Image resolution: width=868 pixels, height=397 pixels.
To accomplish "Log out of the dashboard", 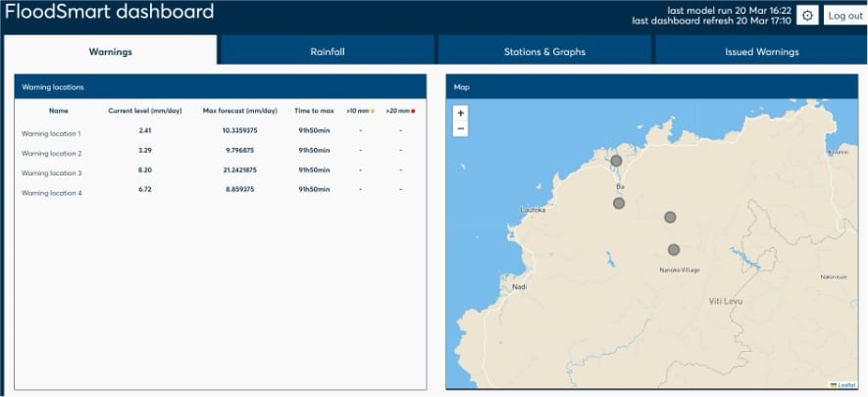I will pos(844,16).
